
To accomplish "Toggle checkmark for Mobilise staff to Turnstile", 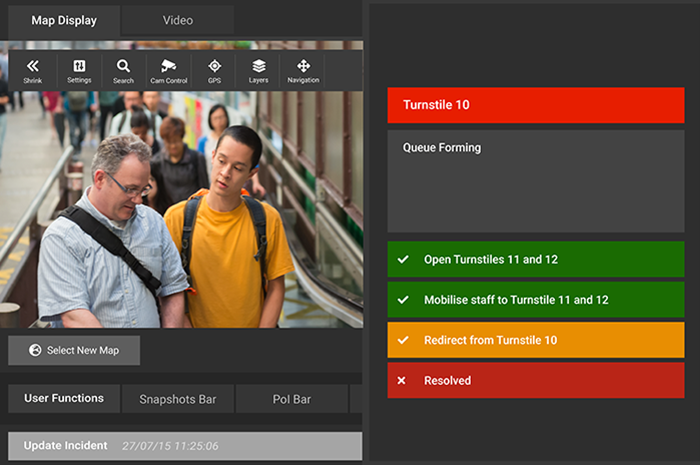I will (x=403, y=300).
